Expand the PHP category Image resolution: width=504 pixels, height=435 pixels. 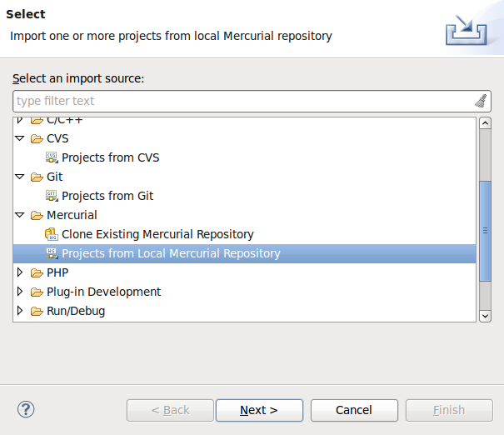(x=21, y=272)
